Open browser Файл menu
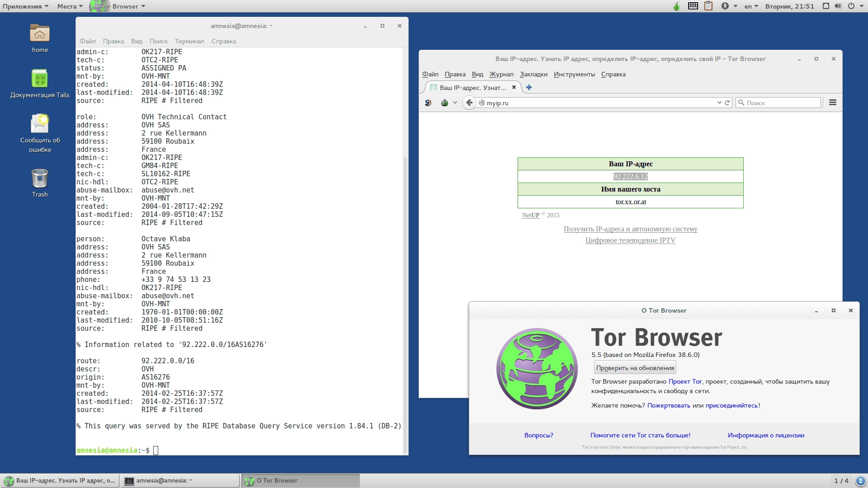 coord(430,74)
